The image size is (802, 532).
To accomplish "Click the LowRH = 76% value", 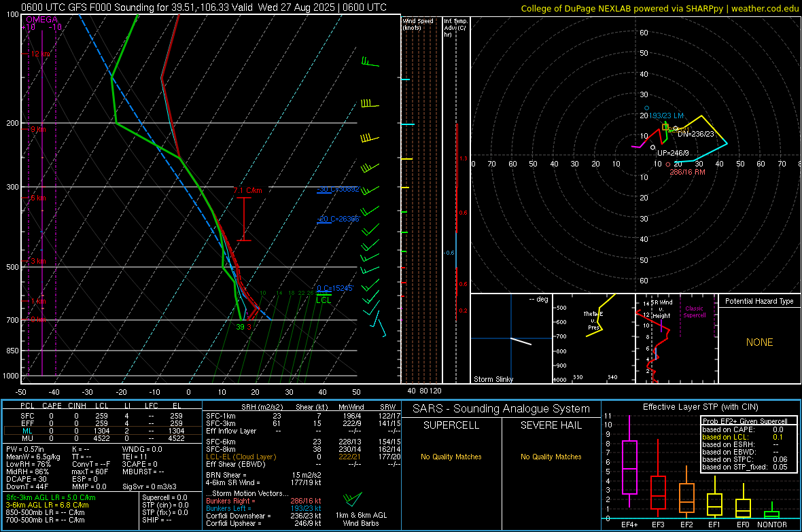I will point(29,465).
